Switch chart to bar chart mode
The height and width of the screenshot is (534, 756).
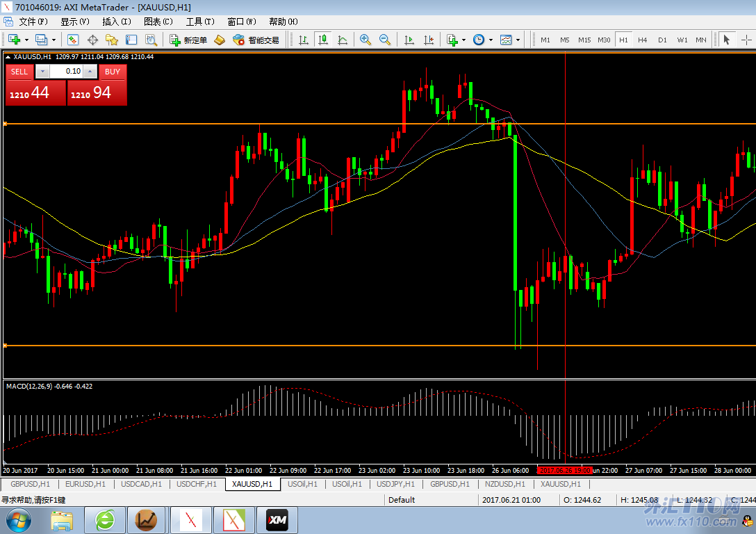point(304,40)
